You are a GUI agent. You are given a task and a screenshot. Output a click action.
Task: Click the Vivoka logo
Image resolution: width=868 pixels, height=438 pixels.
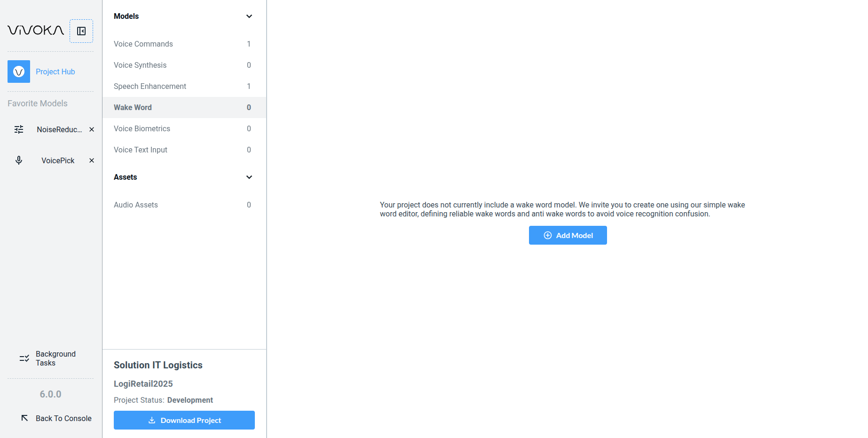[36, 31]
